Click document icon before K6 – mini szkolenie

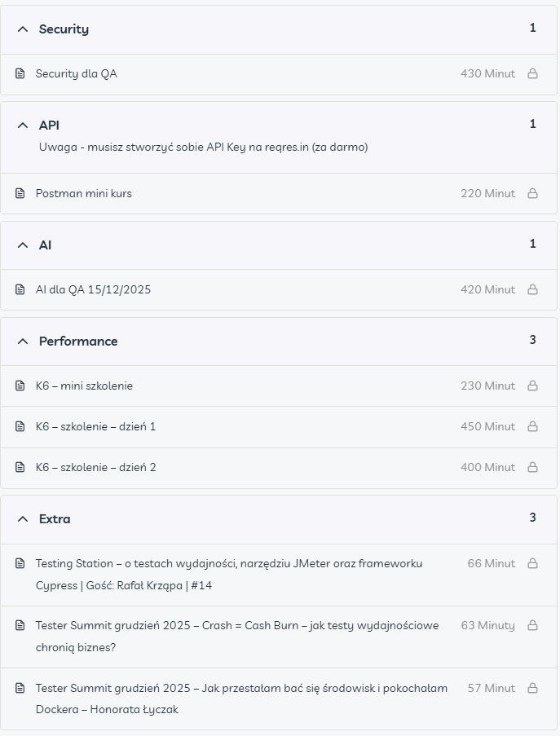coord(20,386)
